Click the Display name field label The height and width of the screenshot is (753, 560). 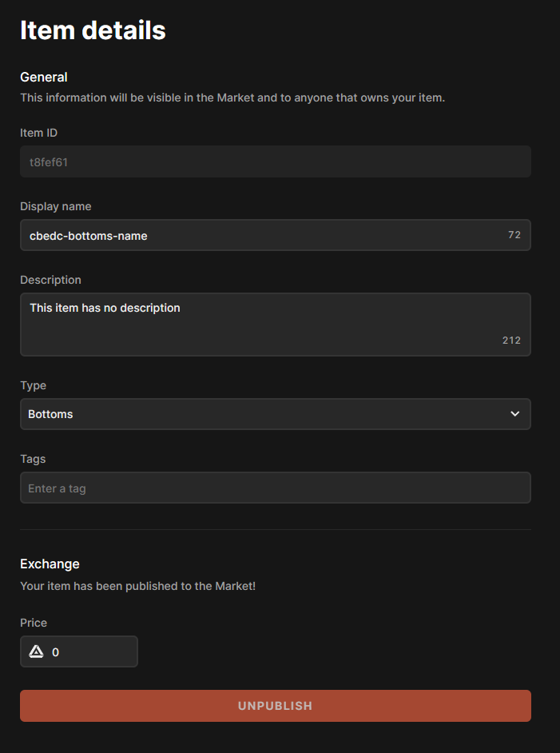pos(56,206)
